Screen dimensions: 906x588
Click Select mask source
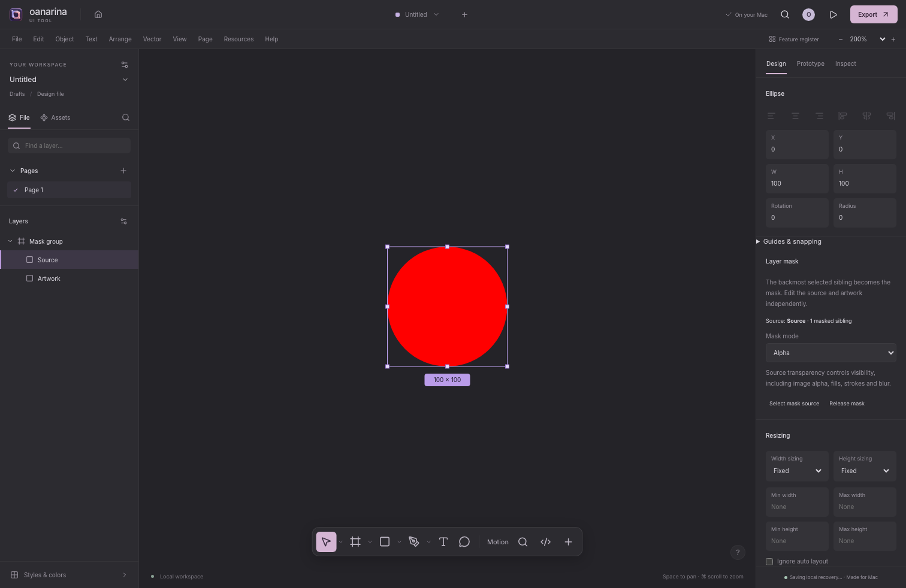point(794,404)
